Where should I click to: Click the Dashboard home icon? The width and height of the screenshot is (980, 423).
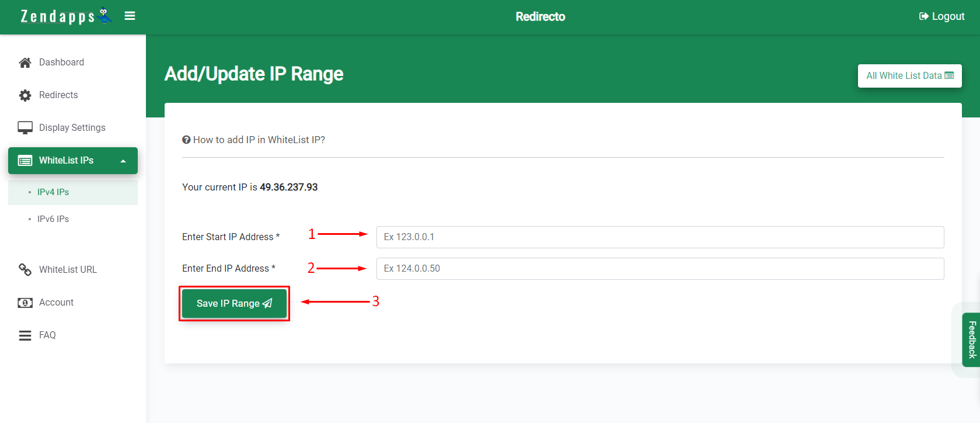(x=25, y=63)
